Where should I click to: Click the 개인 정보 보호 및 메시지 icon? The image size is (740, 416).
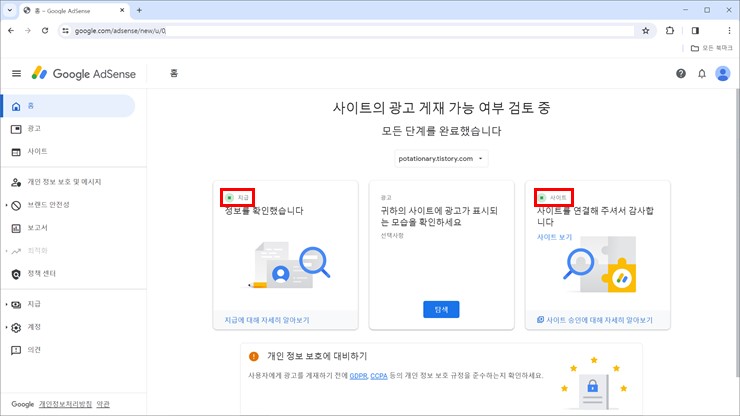point(16,182)
